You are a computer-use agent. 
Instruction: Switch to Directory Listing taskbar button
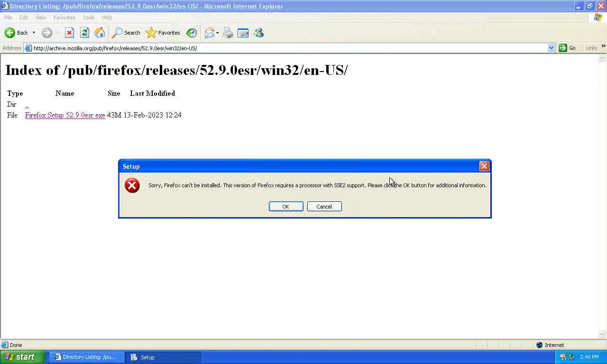(x=87, y=357)
